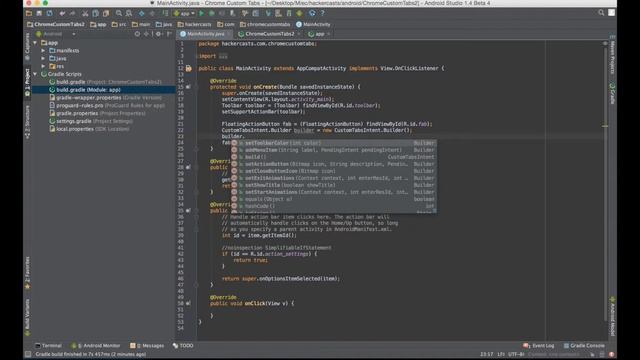This screenshot has width=640, height=360.
Task: Click the Find magnifier icon in toolbar
Action: pos(119,13)
